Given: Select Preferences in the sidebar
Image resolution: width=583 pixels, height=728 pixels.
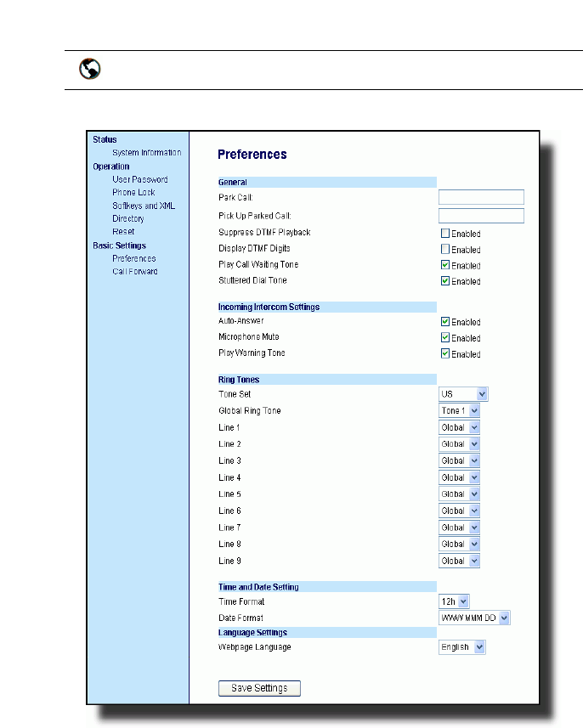Looking at the screenshot, I should (133, 258).
